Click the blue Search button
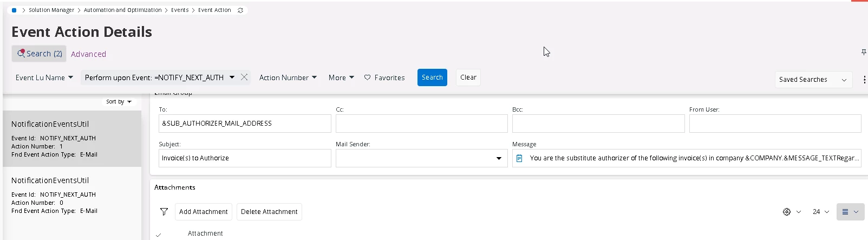Viewport: 868px width, 240px height. pos(432,77)
